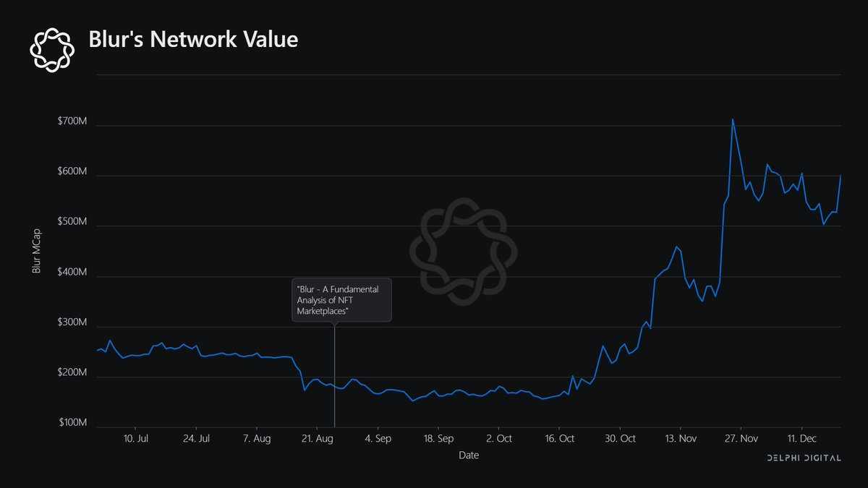
Task: Click the "DELPHI DIGITAL" branding text
Action: [804, 458]
